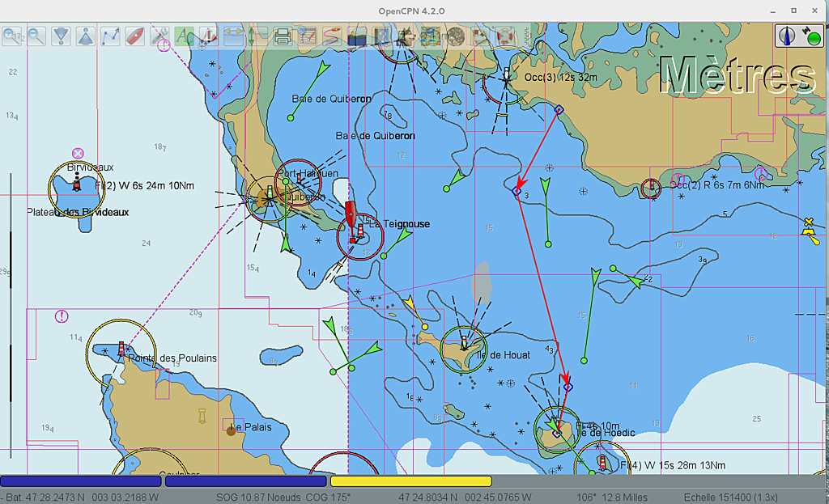Click 'La Teignouse' label

pyautogui.click(x=399, y=224)
